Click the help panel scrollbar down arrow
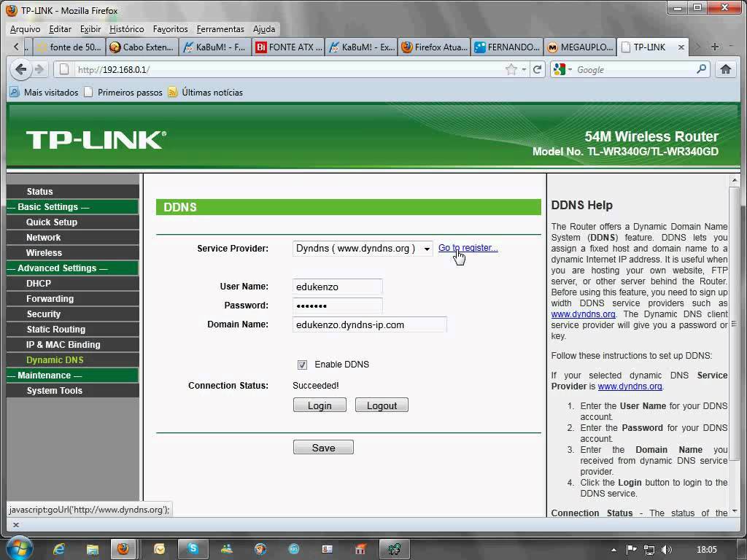 [734, 511]
